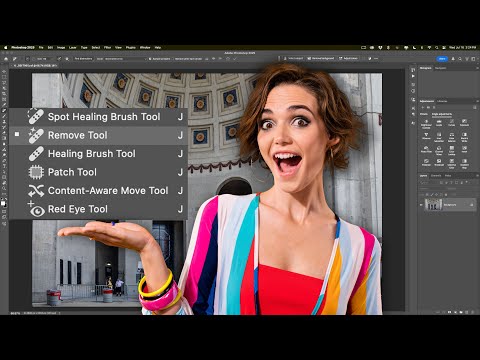Toggle the Background layer lock icon
480x360 pixels.
coord(471,205)
